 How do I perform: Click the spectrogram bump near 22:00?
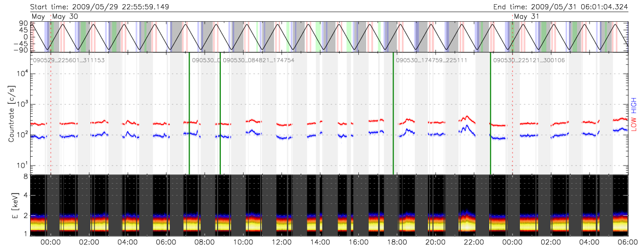[466, 213]
